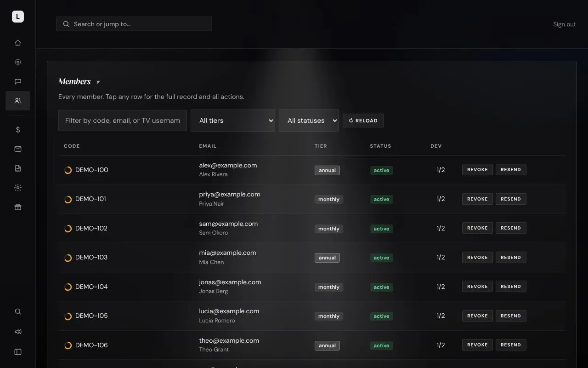Open the gear icon in the sidebar
The image size is (588, 368).
coord(18,188)
